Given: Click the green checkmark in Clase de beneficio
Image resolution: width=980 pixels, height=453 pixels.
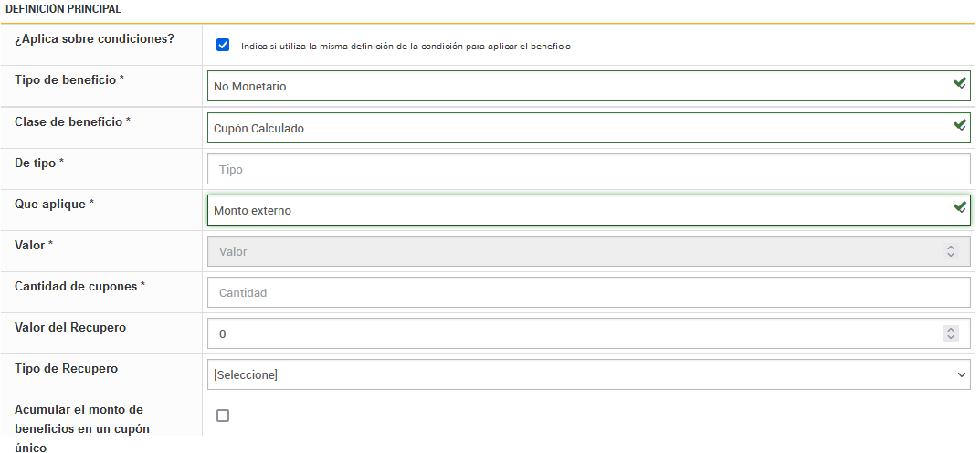Looking at the screenshot, I should click(960, 125).
